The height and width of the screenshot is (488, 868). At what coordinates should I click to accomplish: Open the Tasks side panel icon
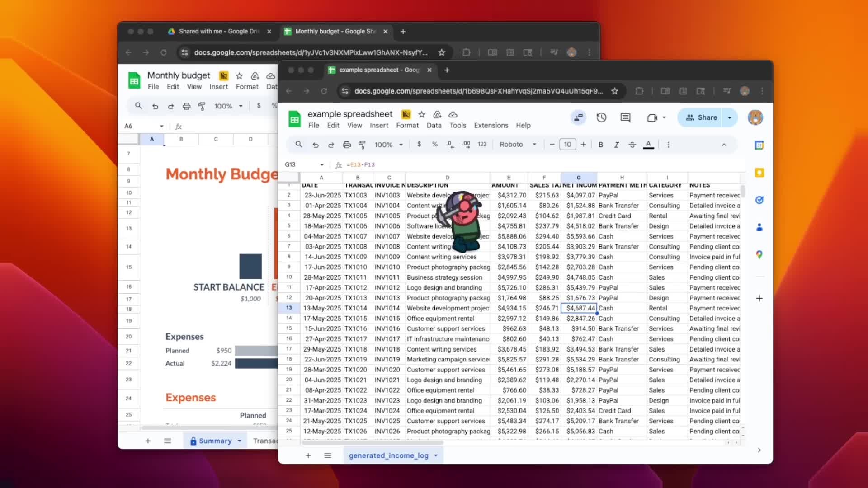click(759, 200)
